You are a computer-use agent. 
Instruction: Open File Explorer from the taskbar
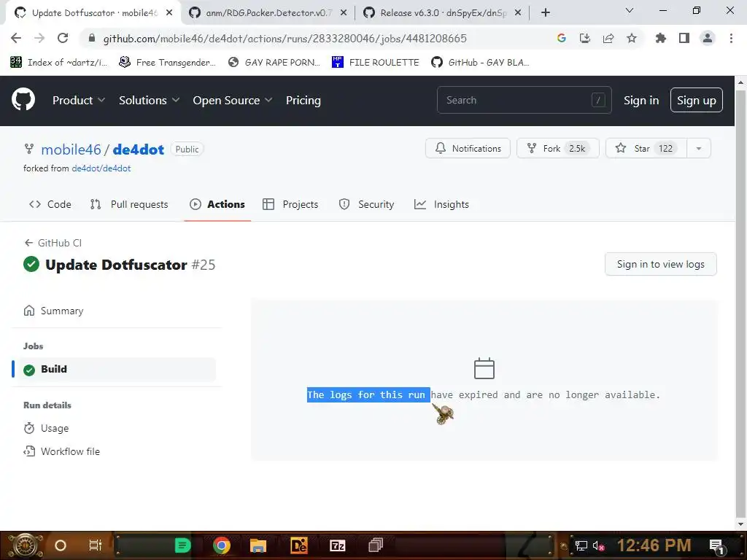[x=258, y=545]
